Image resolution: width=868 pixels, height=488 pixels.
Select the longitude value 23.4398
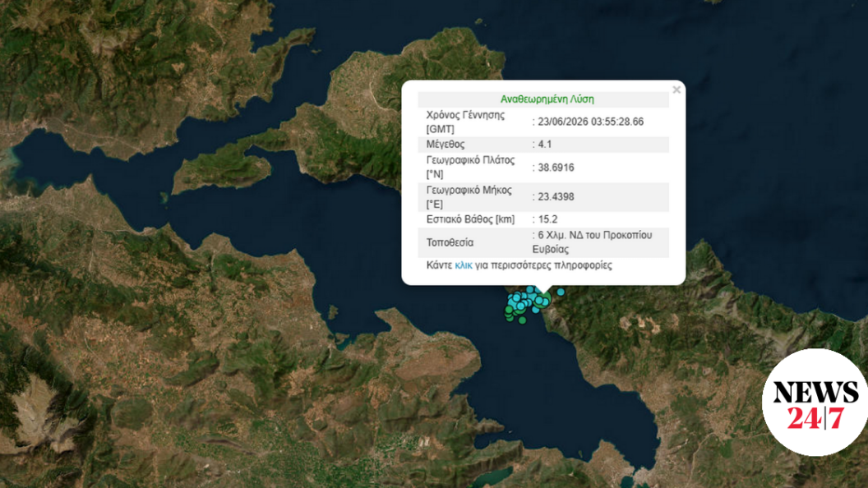tap(556, 197)
